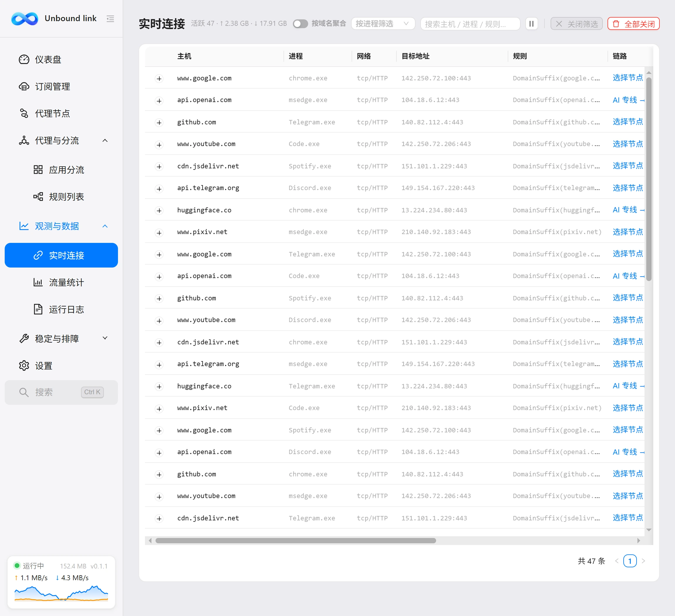Click the search magnifier icon in sidebar
The image size is (675, 616).
point(23,392)
